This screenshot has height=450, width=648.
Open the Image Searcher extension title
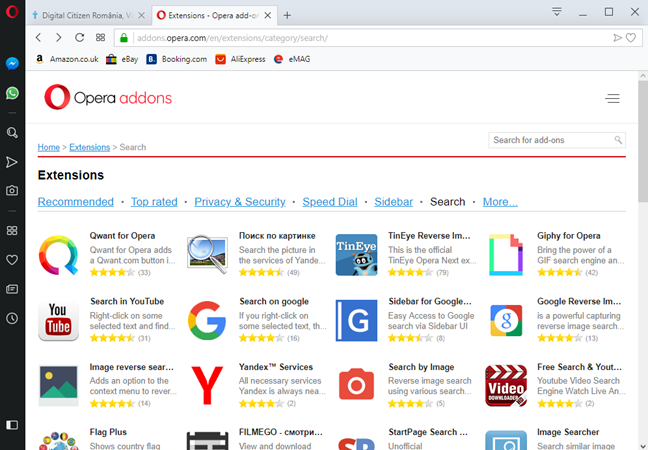(568, 432)
